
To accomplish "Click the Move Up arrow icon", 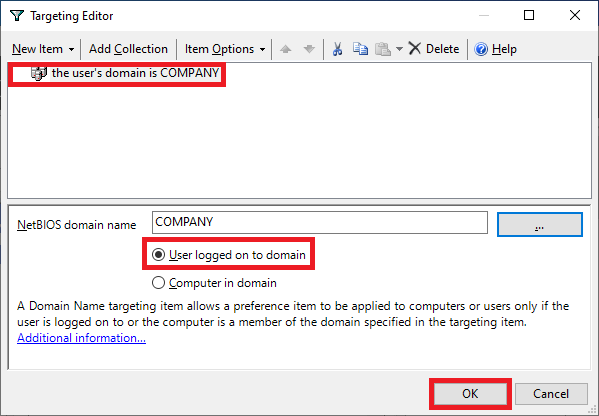I will tap(285, 49).
